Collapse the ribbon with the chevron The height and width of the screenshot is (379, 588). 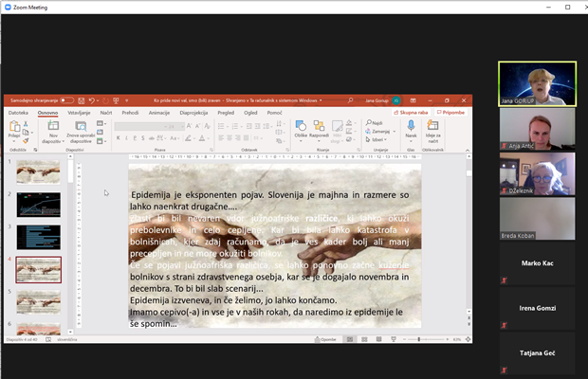468,150
